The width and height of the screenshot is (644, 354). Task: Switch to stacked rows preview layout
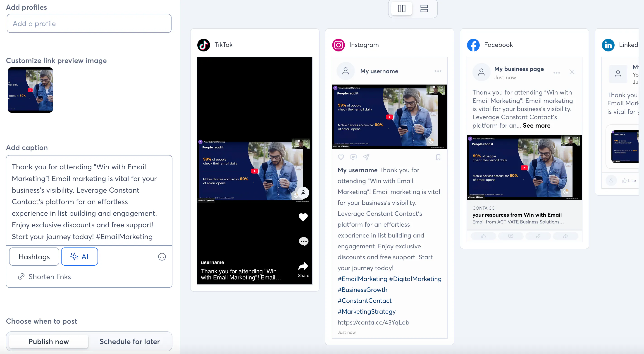pyautogui.click(x=424, y=9)
